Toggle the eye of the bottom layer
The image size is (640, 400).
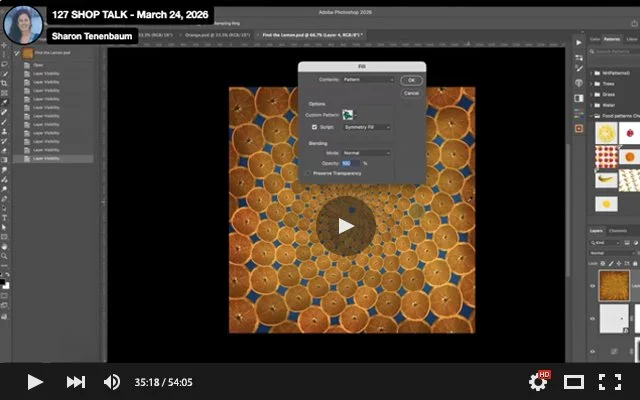(593, 351)
